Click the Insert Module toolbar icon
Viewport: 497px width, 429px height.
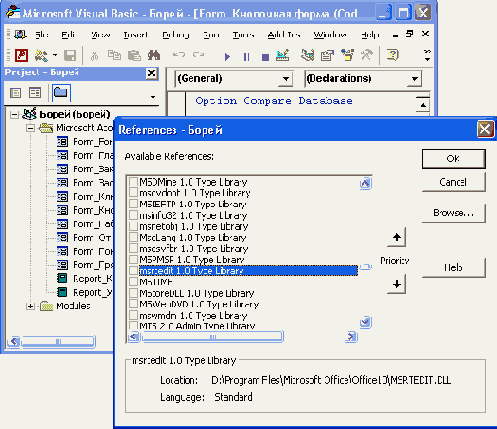coord(41,55)
